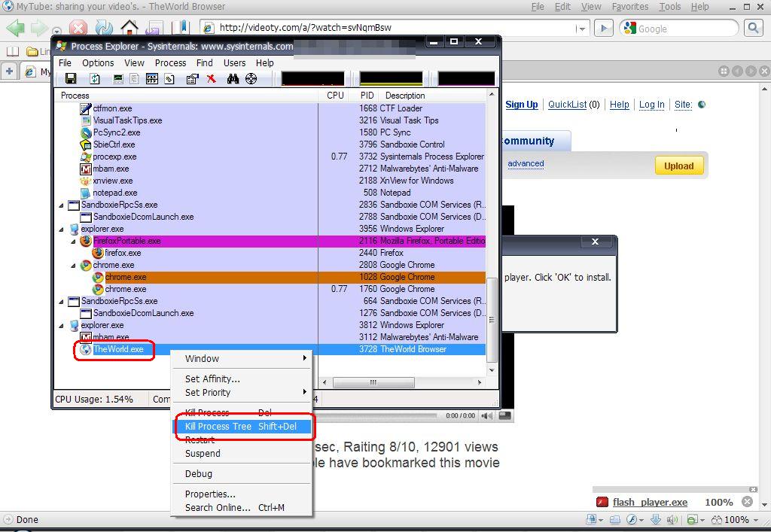Choose Search Online from context menu
The width and height of the screenshot is (771, 532).
242,508
